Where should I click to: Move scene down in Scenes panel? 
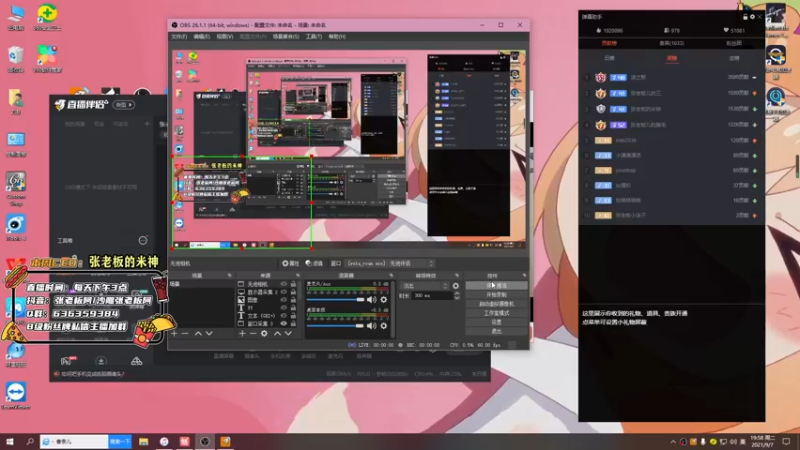pyautogui.click(x=209, y=334)
